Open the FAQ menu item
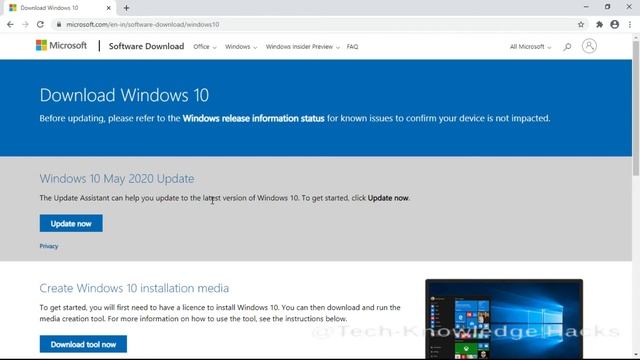The image size is (640, 360). (352, 47)
